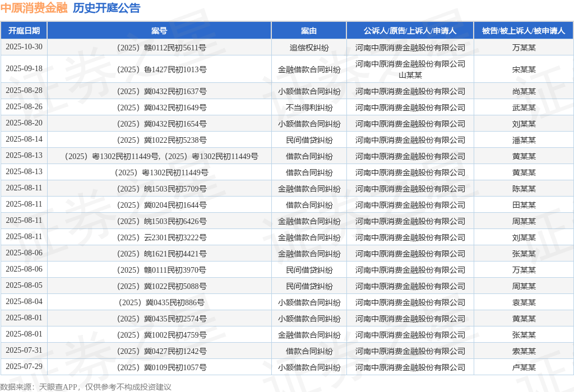The width and height of the screenshot is (574, 392).
Task: Click defendant 田某某
Action: click(524, 205)
